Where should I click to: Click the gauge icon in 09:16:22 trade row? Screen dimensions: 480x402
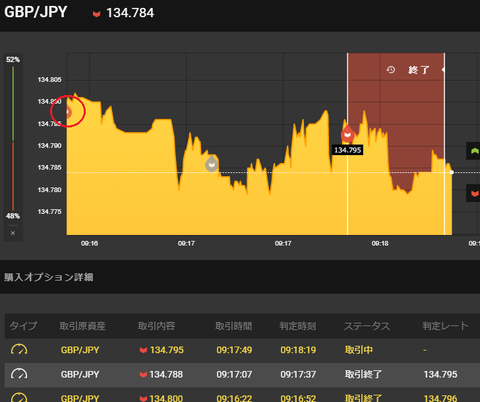click(19, 397)
